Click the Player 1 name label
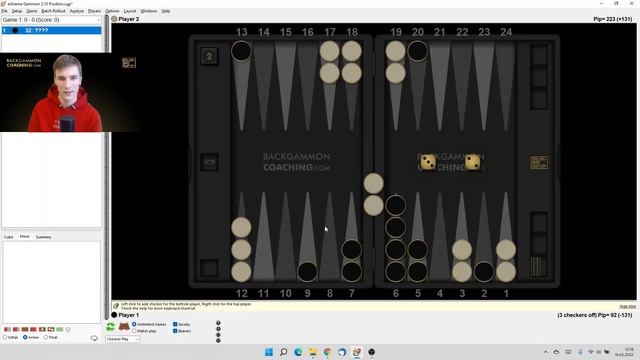The width and height of the screenshot is (640, 360). click(x=129, y=315)
